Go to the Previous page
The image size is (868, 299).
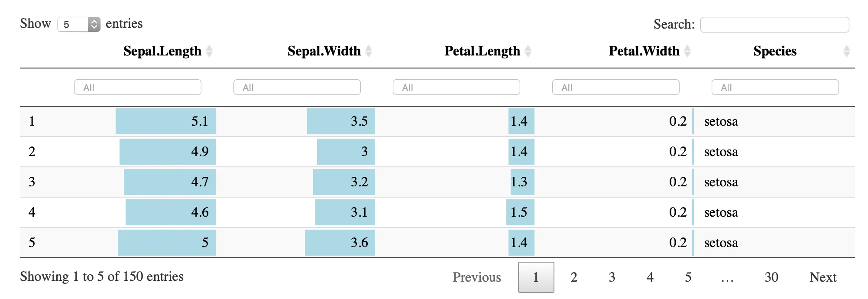tap(476, 277)
